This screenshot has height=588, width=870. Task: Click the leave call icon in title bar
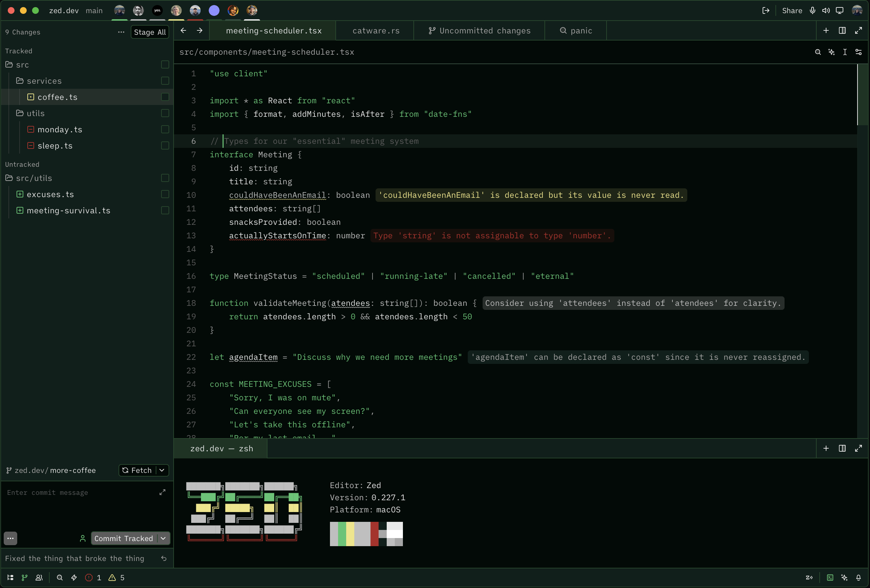pos(766,10)
